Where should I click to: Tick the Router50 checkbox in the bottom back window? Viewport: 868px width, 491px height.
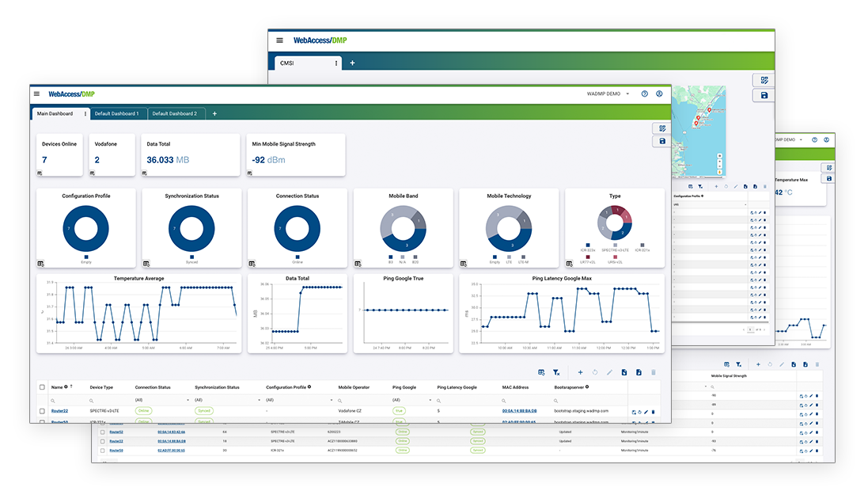tap(102, 451)
